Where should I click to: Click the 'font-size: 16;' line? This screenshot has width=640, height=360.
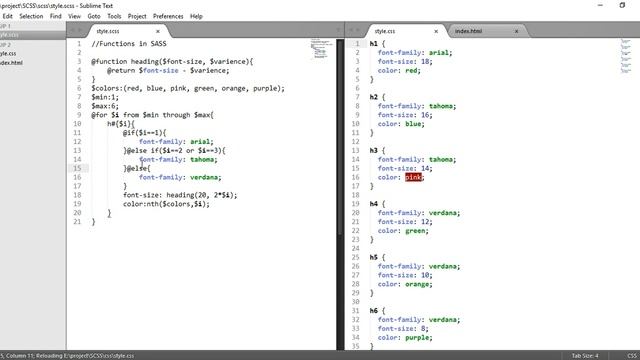pyautogui.click(x=405, y=115)
